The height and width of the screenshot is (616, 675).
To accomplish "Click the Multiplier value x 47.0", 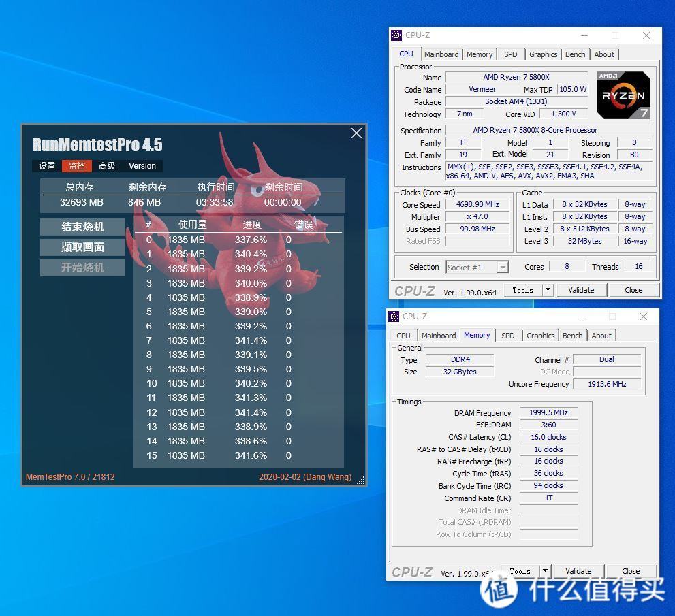I will click(477, 217).
